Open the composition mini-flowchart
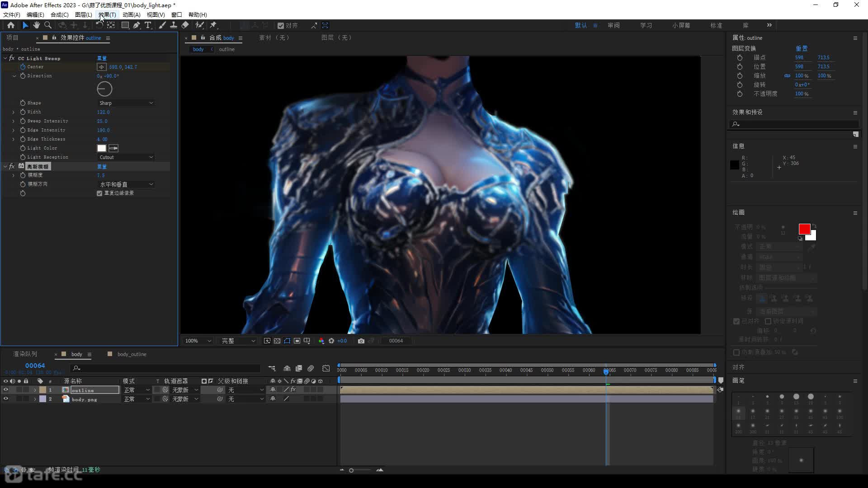This screenshot has height=488, width=868. pos(272,369)
